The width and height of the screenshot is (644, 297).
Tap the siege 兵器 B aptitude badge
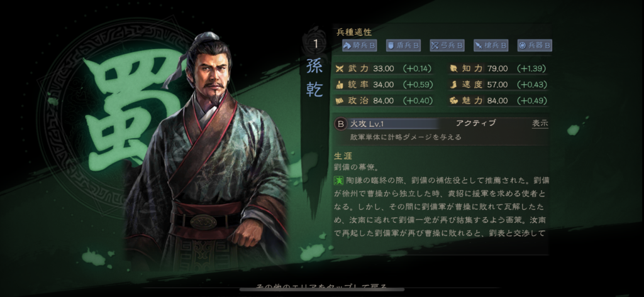click(535, 46)
